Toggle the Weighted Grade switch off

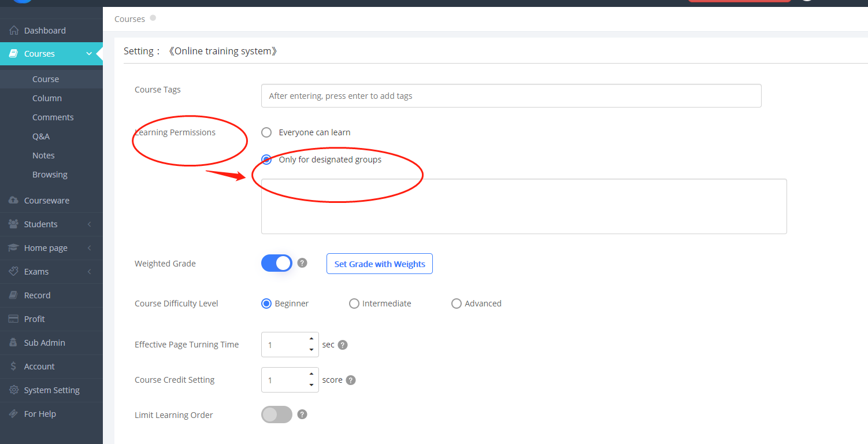click(277, 263)
